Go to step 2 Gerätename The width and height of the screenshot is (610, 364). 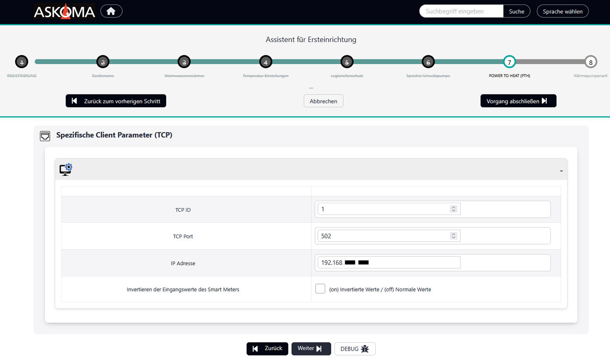pos(103,62)
